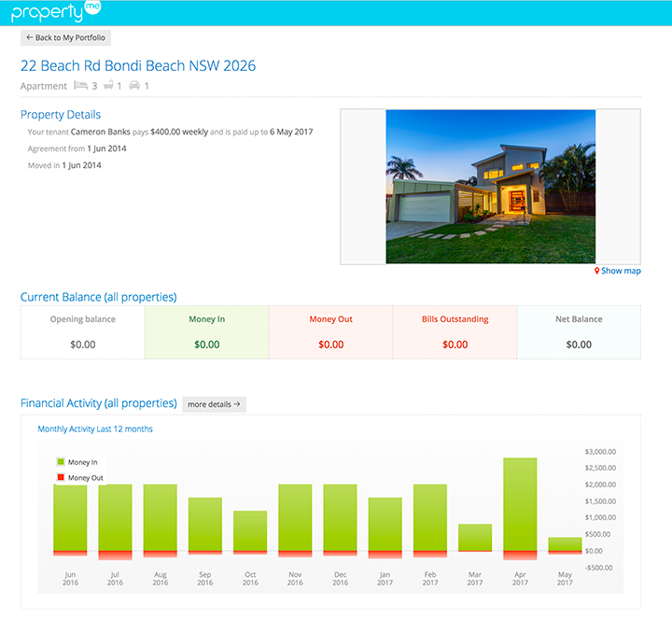Open the 22 Beach Rd Bondi Beach address heading
Viewport: 672px width, 618px height.
click(138, 65)
